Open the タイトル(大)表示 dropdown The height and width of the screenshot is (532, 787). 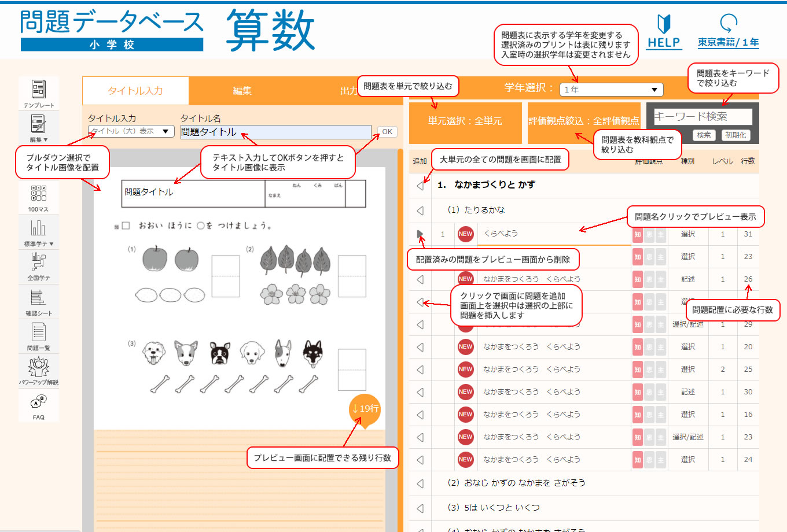[x=131, y=131]
